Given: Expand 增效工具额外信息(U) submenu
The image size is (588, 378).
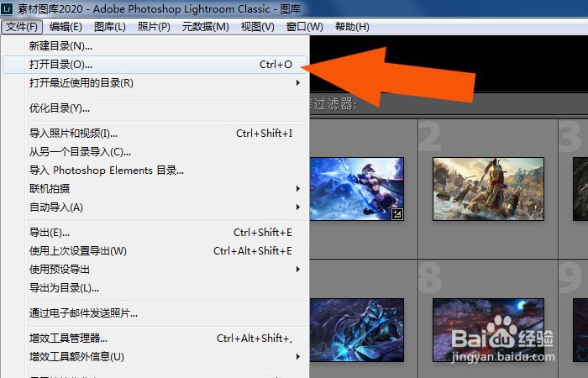Looking at the screenshot, I should 155,357.
